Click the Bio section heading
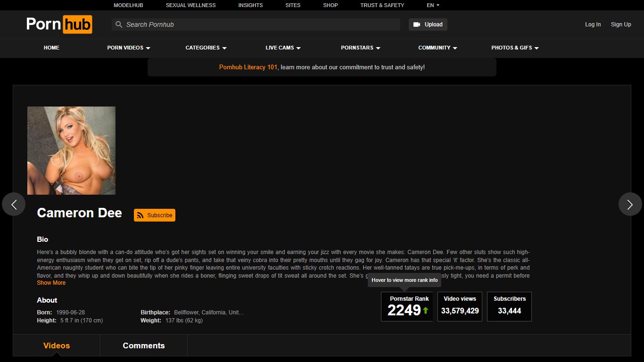The height and width of the screenshot is (362, 644). point(42,239)
